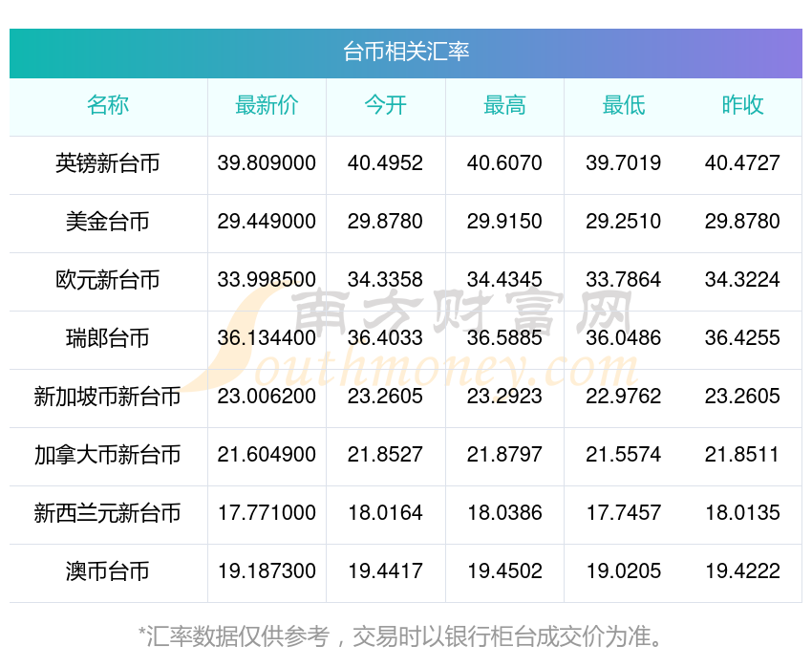Screen dimensions: 812x667
Task: Select the high value 18.0386
Action: pos(504,513)
